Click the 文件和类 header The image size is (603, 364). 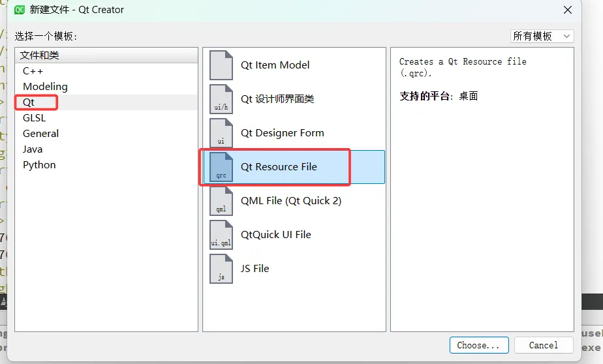point(106,55)
